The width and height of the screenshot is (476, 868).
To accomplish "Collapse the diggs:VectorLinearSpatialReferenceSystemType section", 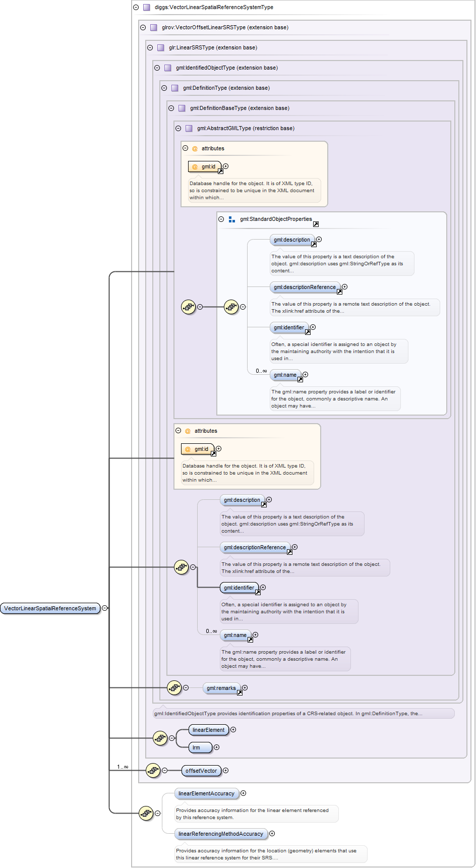I will click(136, 8).
